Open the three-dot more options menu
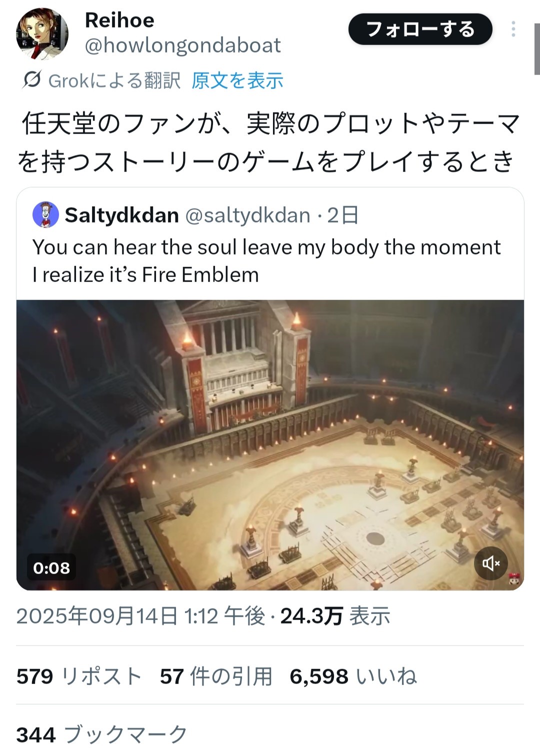 click(513, 29)
